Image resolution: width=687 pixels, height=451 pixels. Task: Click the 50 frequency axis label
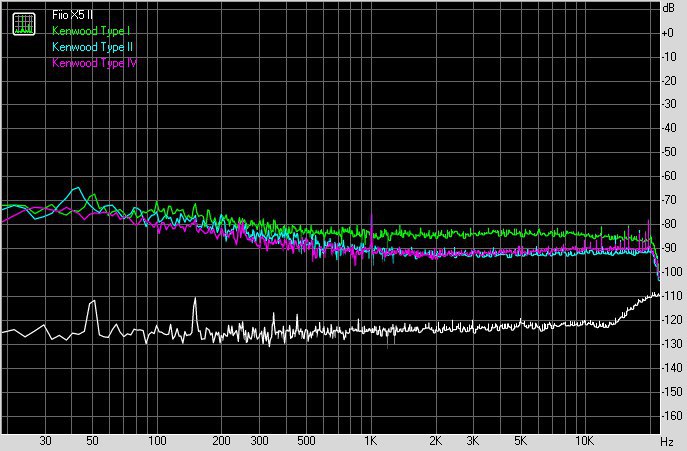point(92,441)
